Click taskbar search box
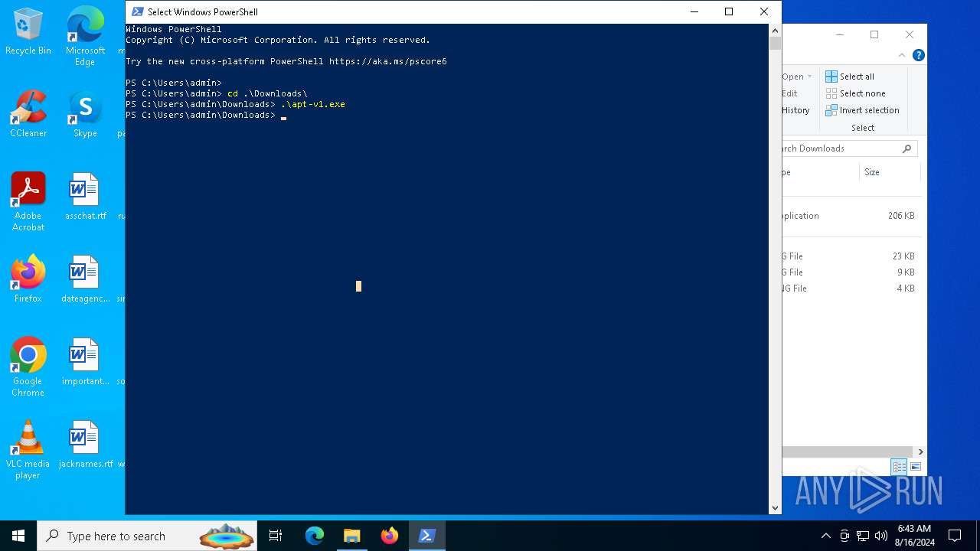 point(148,536)
